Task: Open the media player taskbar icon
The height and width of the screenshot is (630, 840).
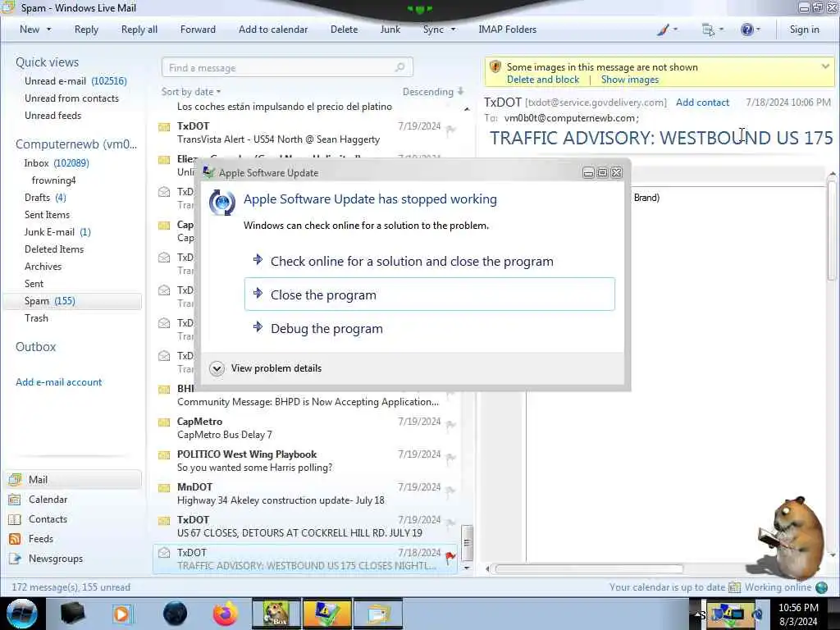Action: coord(122,614)
